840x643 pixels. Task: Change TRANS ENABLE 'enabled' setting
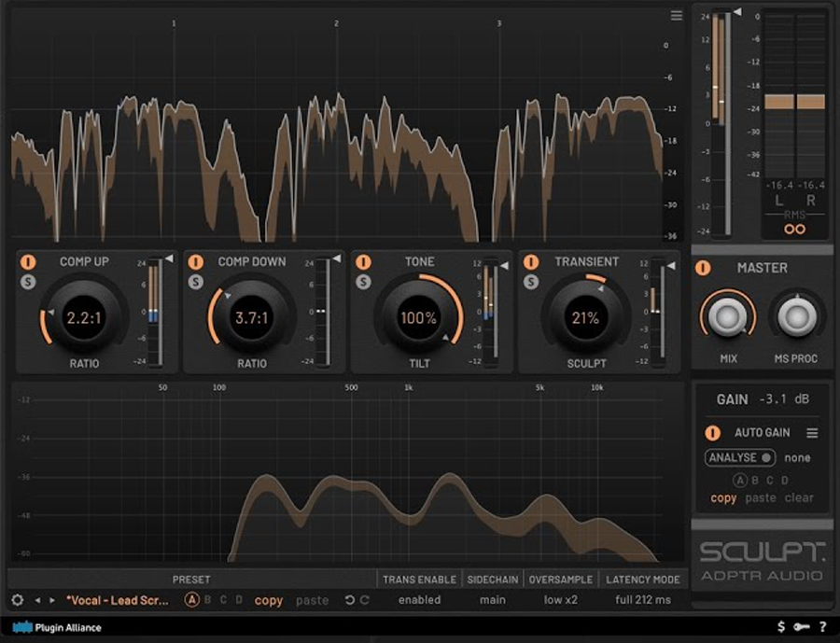(419, 599)
